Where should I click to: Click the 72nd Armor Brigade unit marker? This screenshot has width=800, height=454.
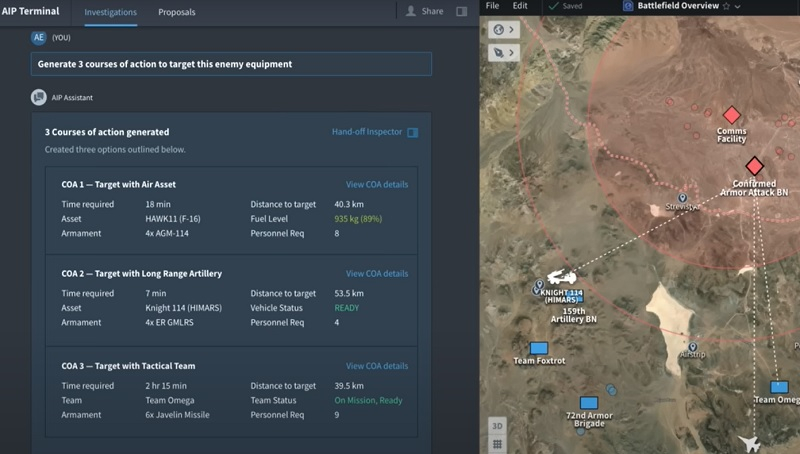[589, 402]
